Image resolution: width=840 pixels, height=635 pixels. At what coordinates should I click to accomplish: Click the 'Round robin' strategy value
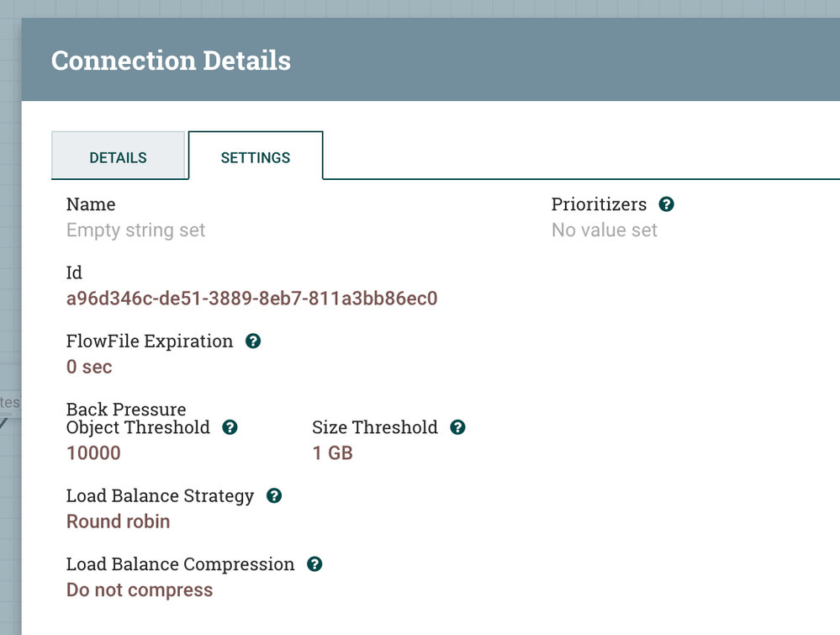pyautogui.click(x=119, y=521)
